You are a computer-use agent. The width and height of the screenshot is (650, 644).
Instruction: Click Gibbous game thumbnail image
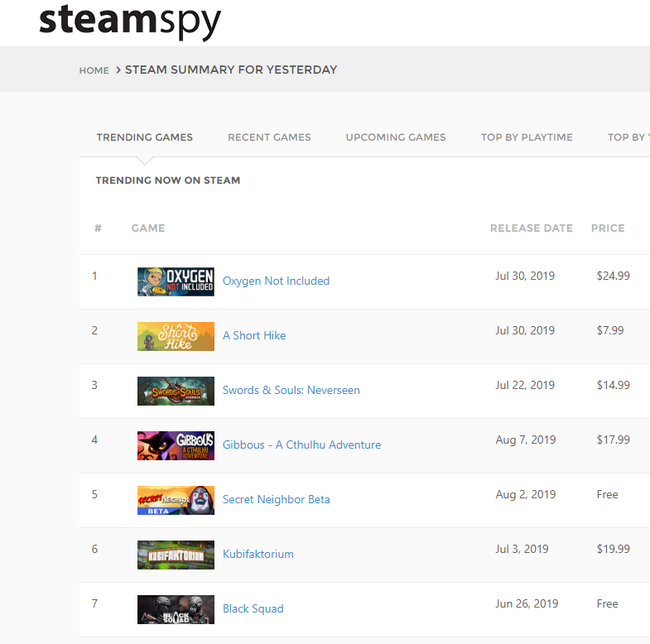pos(176,445)
